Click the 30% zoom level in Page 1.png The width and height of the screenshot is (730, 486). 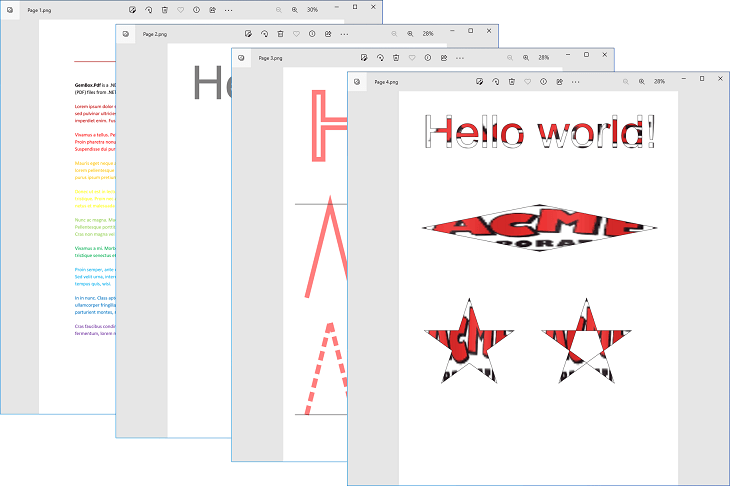(x=312, y=9)
